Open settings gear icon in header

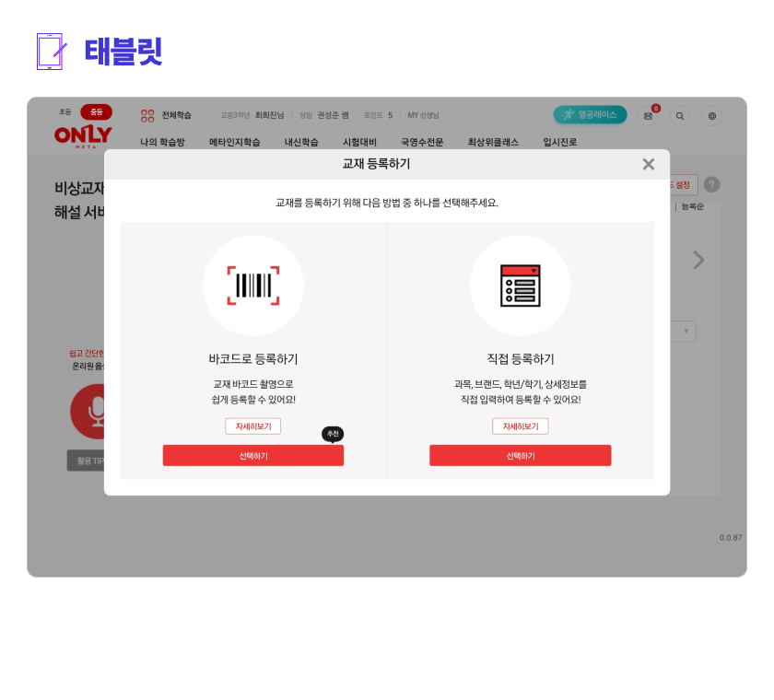point(711,116)
